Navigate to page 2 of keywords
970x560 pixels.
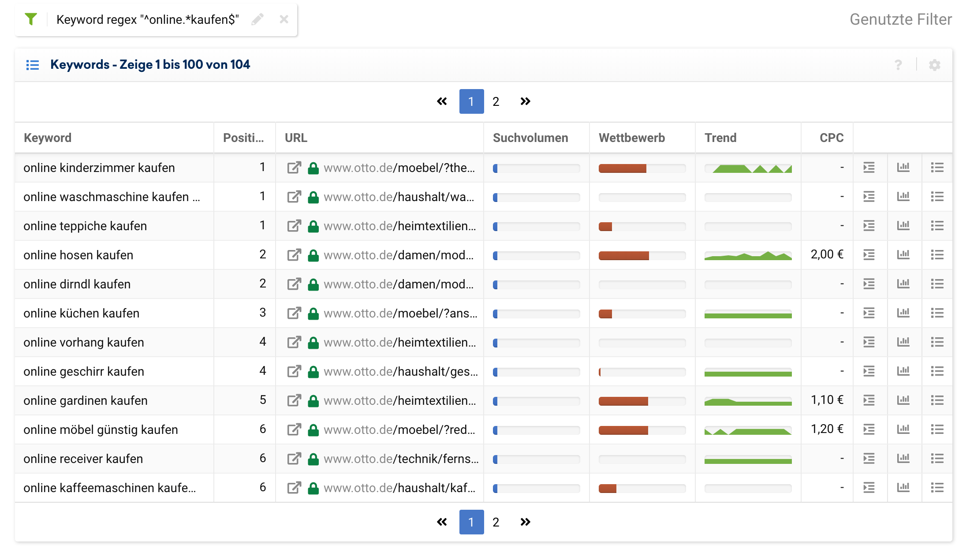tap(496, 101)
